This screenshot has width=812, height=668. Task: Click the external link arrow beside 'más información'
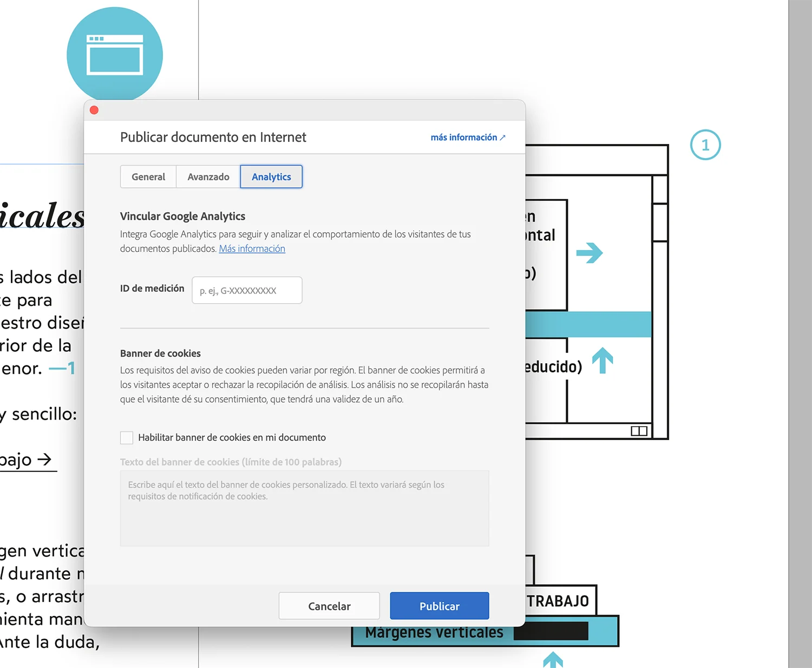point(502,137)
